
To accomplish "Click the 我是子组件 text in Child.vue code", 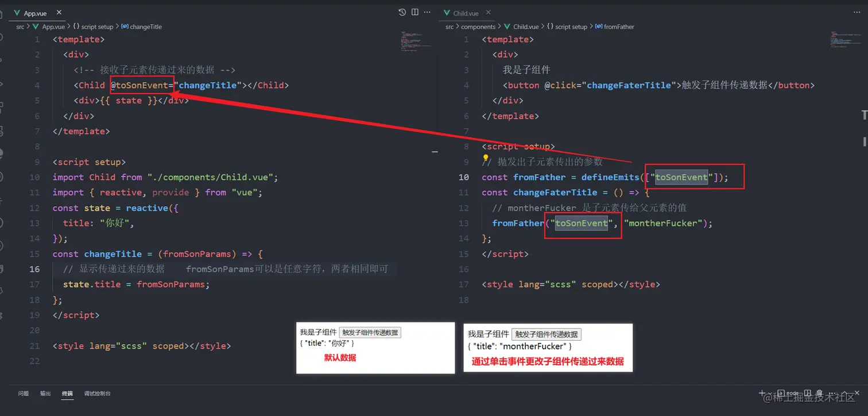I will coord(526,70).
